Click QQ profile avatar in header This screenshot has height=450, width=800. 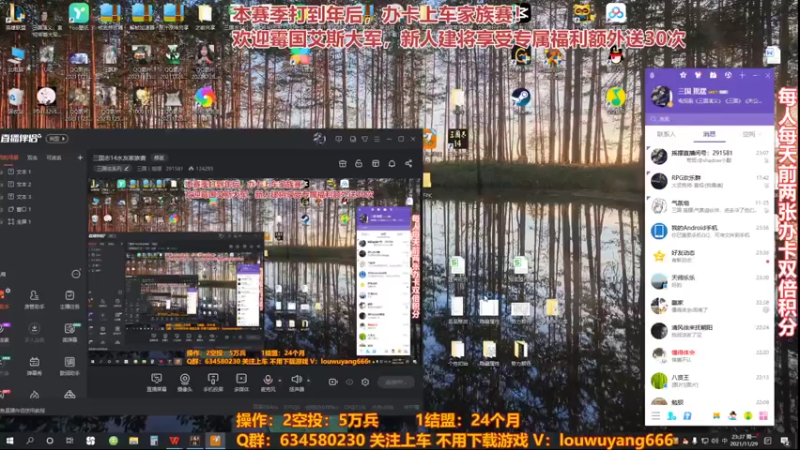coord(662,96)
